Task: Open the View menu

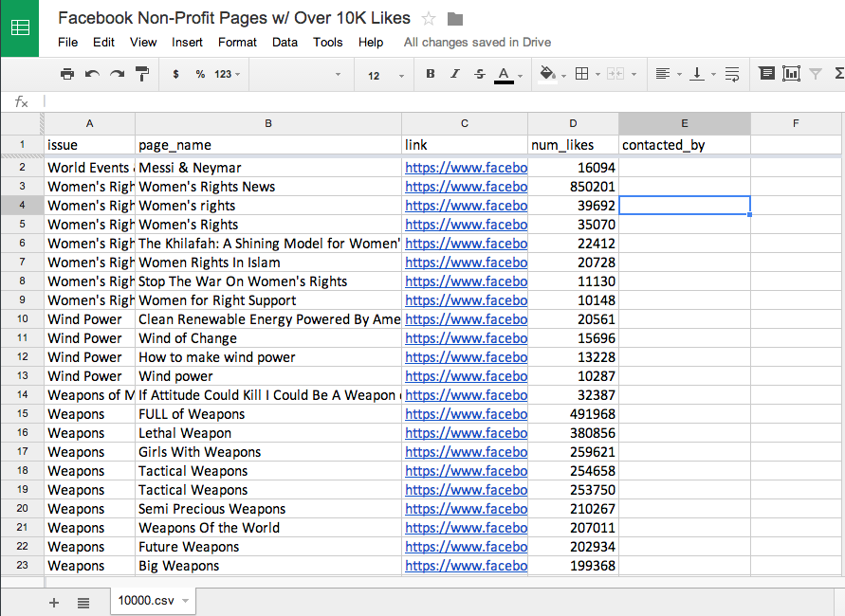Action: coord(143,42)
